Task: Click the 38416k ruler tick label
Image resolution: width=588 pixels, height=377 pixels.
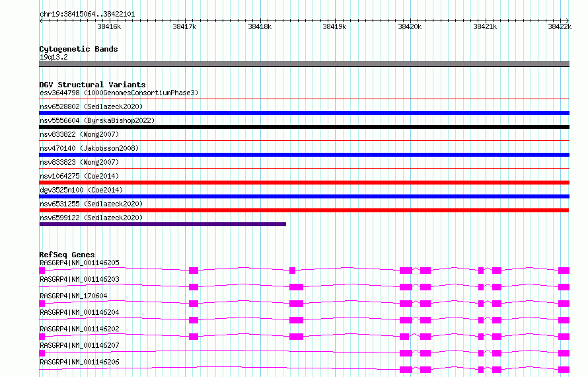Action: tap(109, 26)
